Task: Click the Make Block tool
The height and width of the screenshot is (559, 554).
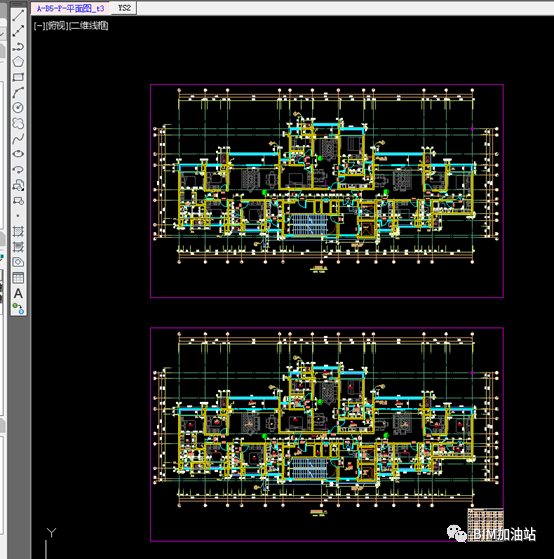Action: tap(18, 201)
